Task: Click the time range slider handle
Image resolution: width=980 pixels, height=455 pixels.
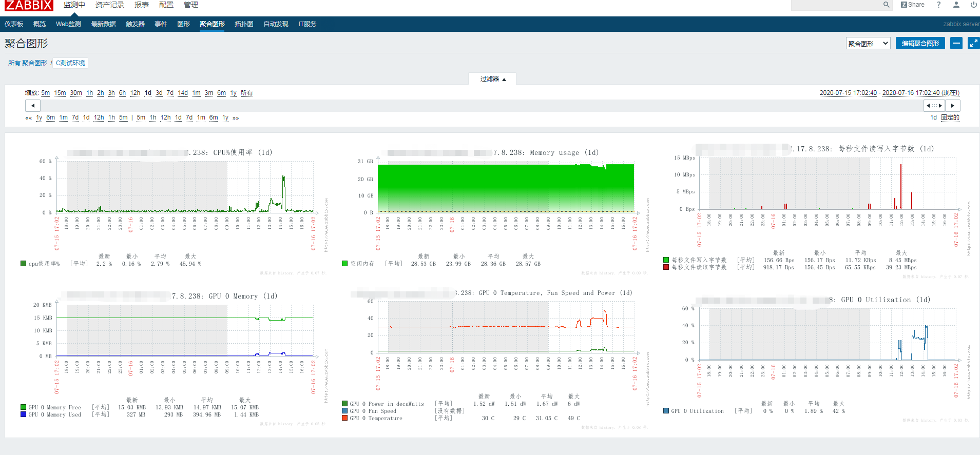Action: pos(934,106)
